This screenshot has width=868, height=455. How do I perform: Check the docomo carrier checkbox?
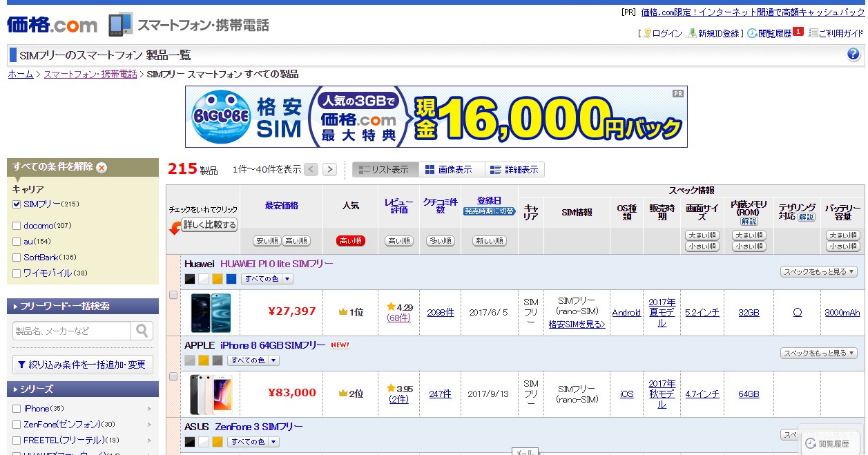17,226
